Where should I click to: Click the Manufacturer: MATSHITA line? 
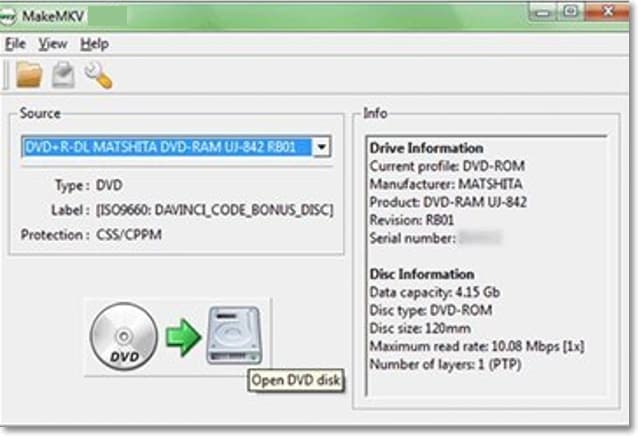446,184
